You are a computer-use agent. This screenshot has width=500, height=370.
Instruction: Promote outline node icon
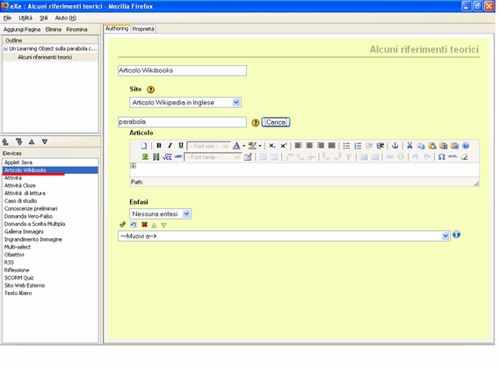click(6, 142)
